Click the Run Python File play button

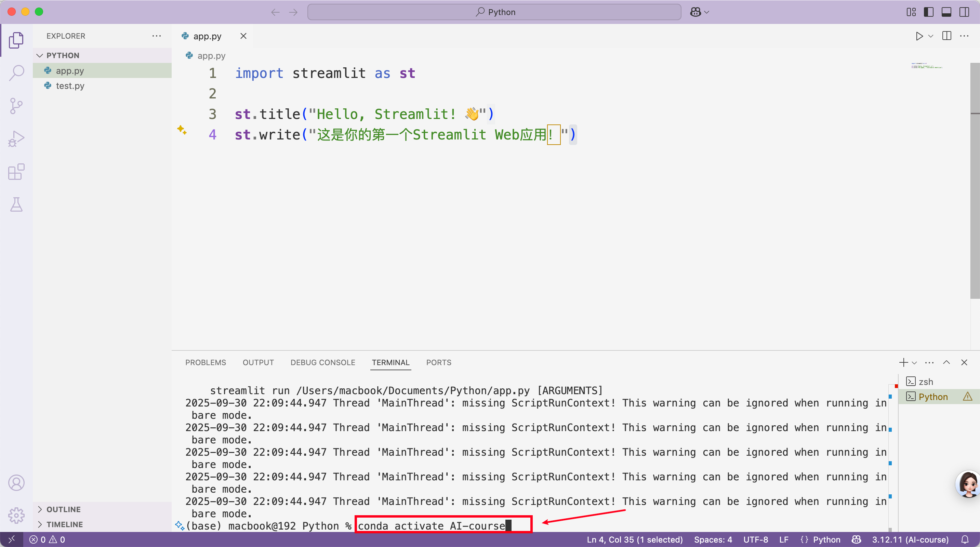click(919, 36)
